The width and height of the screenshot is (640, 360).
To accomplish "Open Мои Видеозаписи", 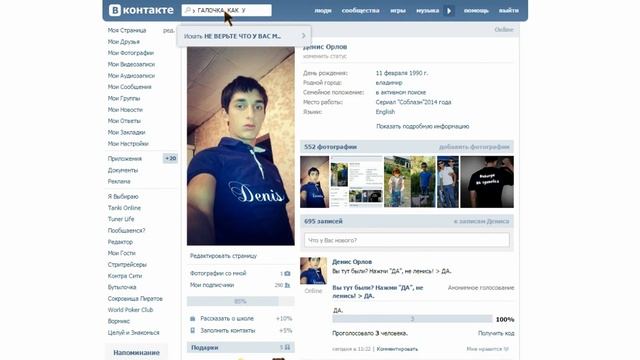I will [131, 64].
